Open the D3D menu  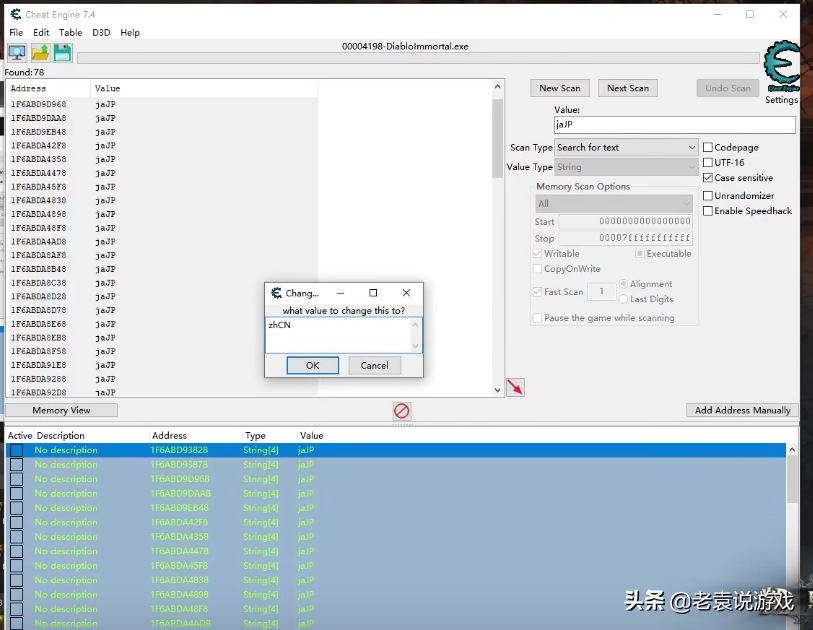pyautogui.click(x=101, y=33)
